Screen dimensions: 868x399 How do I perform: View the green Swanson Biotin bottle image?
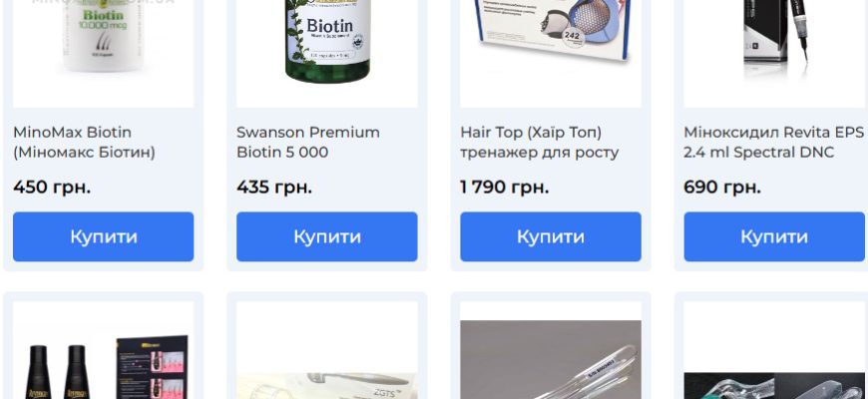327,54
